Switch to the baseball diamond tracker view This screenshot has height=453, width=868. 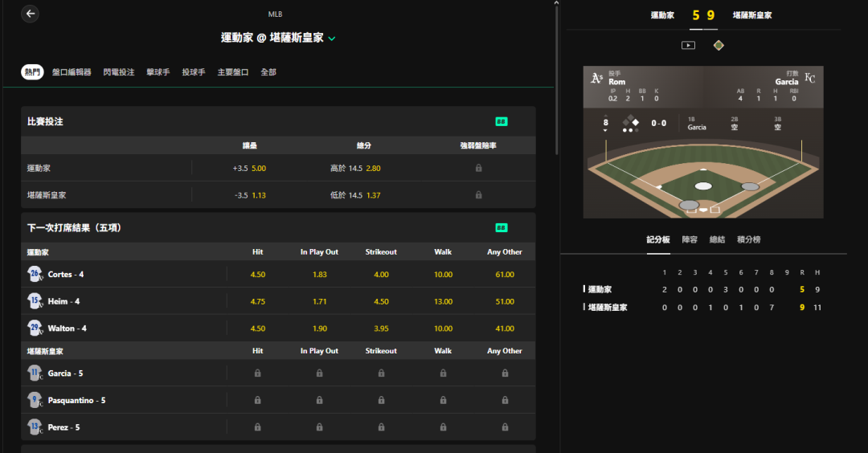(x=719, y=45)
